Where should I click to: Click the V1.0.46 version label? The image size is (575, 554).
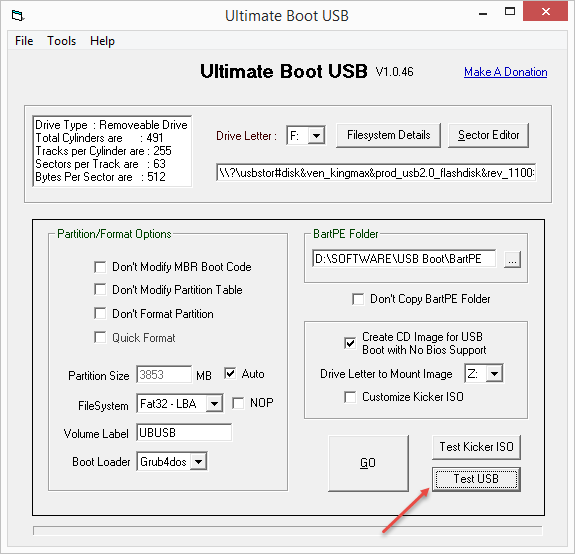[395, 72]
